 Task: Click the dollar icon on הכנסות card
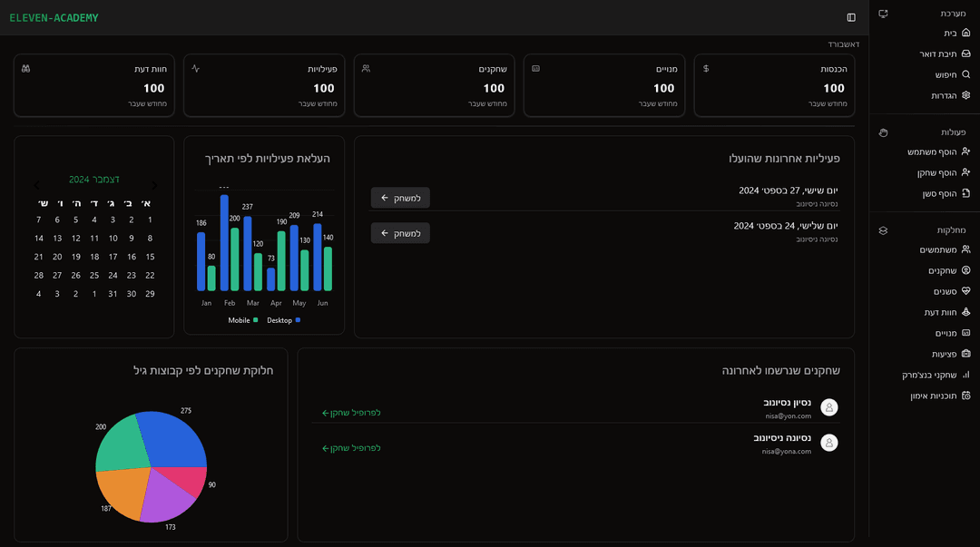(706, 69)
